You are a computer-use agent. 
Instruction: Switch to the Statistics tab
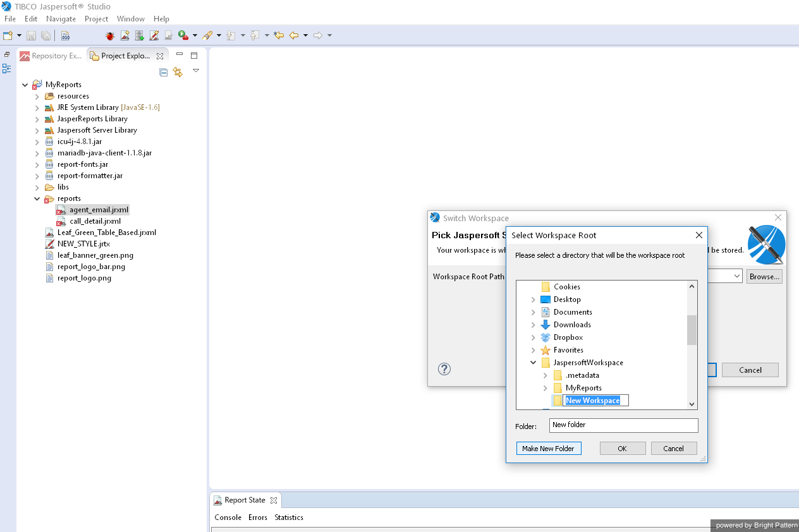tap(289, 517)
